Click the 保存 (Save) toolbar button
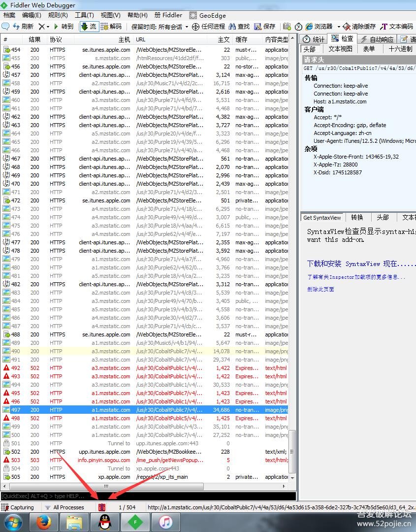 [265, 27]
